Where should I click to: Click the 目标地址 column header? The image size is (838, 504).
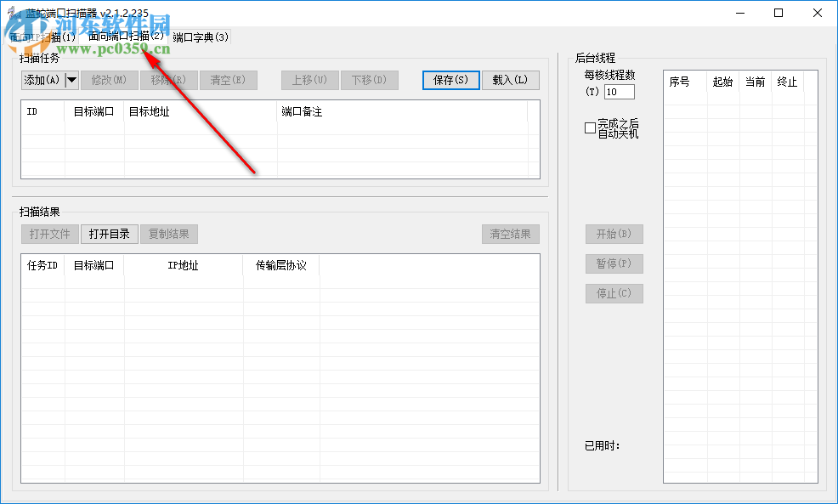(201, 111)
